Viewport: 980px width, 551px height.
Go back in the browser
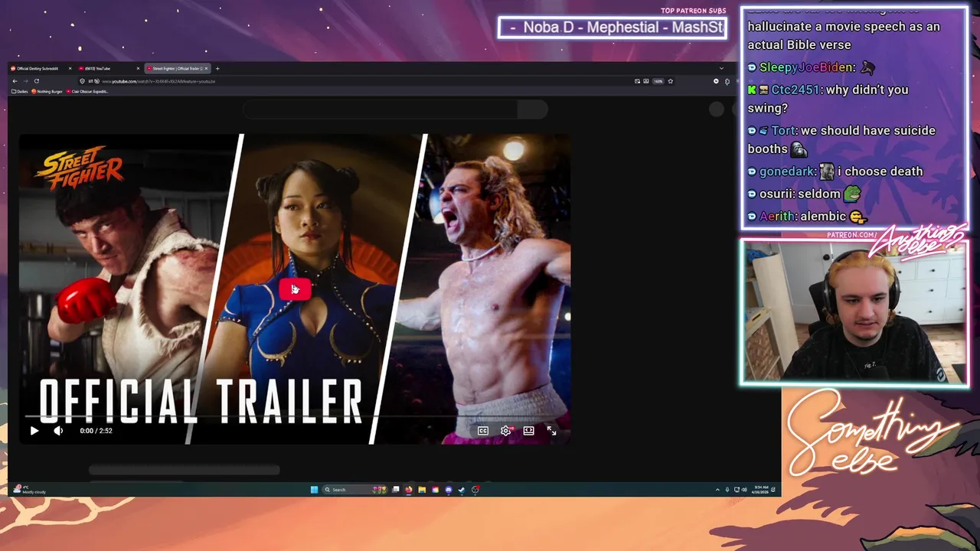(15, 81)
